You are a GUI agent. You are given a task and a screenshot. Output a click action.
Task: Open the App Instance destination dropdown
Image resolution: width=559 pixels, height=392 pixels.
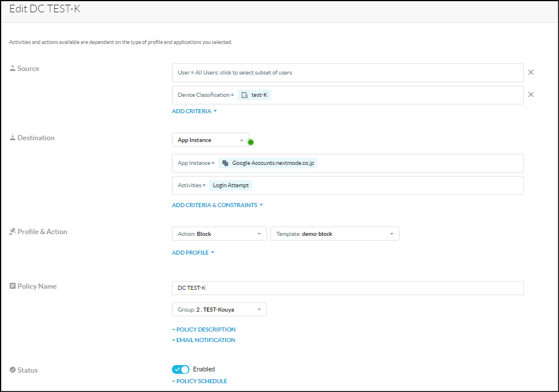(210, 140)
